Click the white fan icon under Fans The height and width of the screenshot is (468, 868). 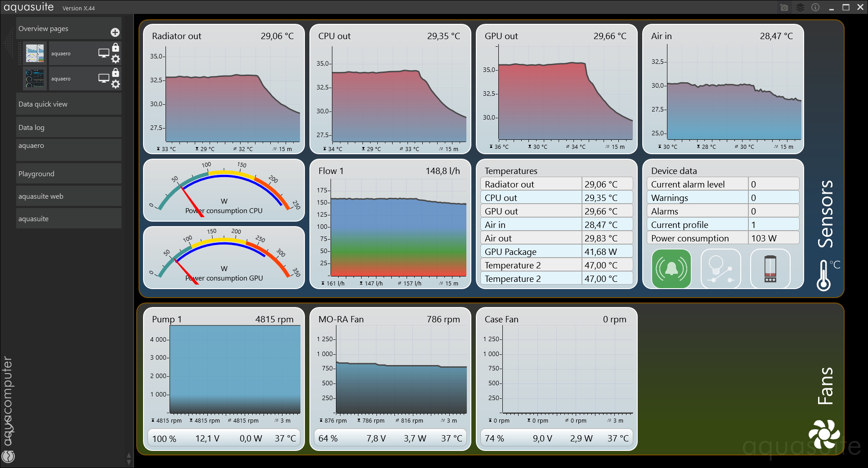click(x=824, y=434)
